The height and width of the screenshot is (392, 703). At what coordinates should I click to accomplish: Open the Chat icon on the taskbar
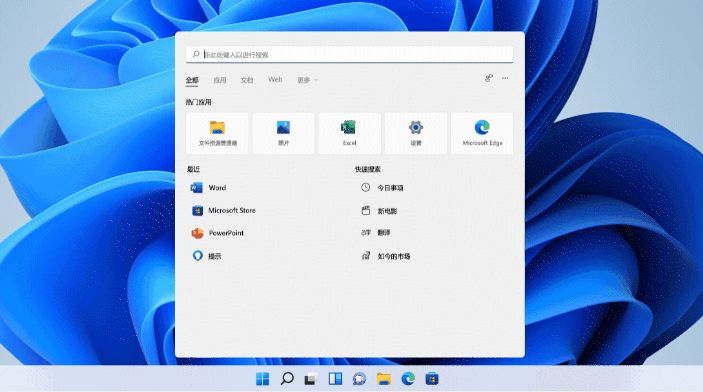click(359, 379)
